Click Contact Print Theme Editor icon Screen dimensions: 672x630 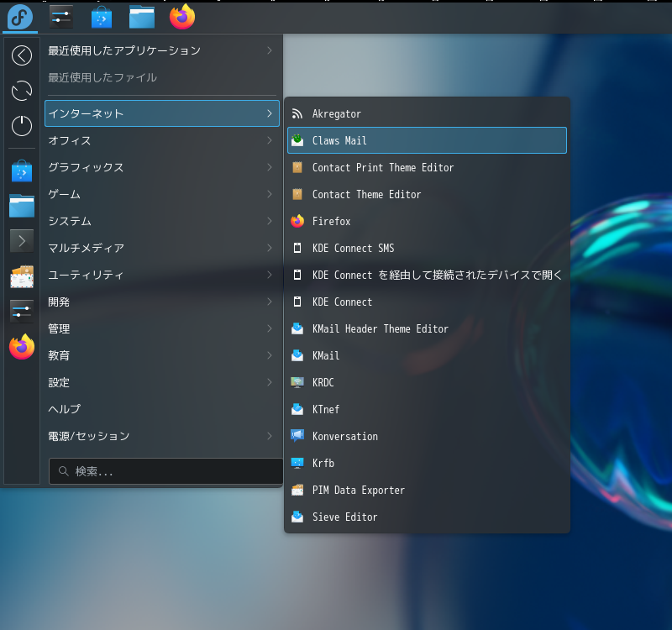click(x=297, y=167)
